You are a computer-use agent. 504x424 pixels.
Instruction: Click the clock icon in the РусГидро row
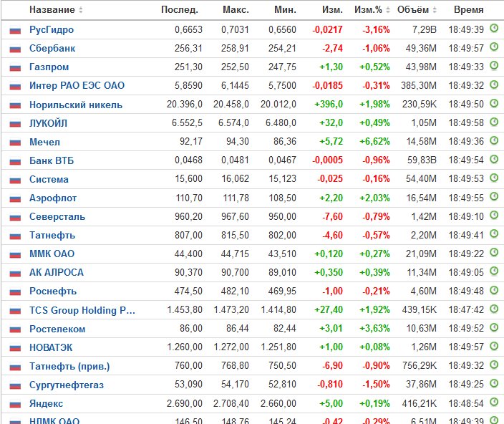tap(494, 28)
